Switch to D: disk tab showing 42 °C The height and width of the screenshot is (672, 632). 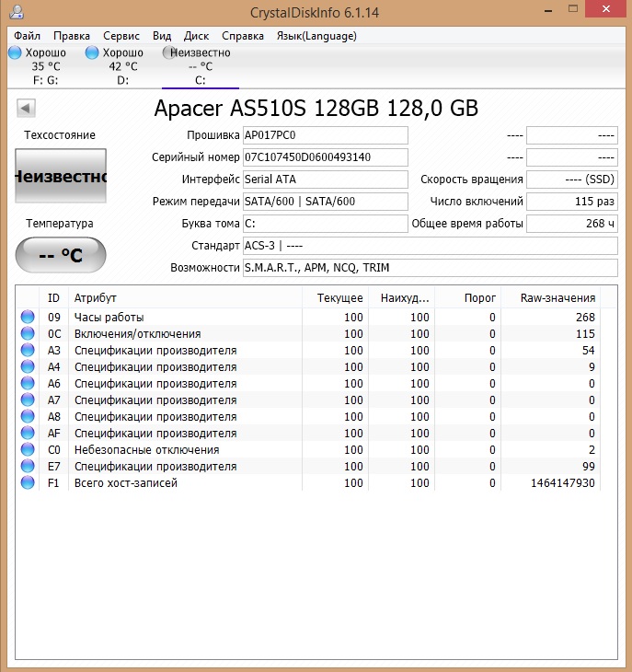[x=123, y=66]
